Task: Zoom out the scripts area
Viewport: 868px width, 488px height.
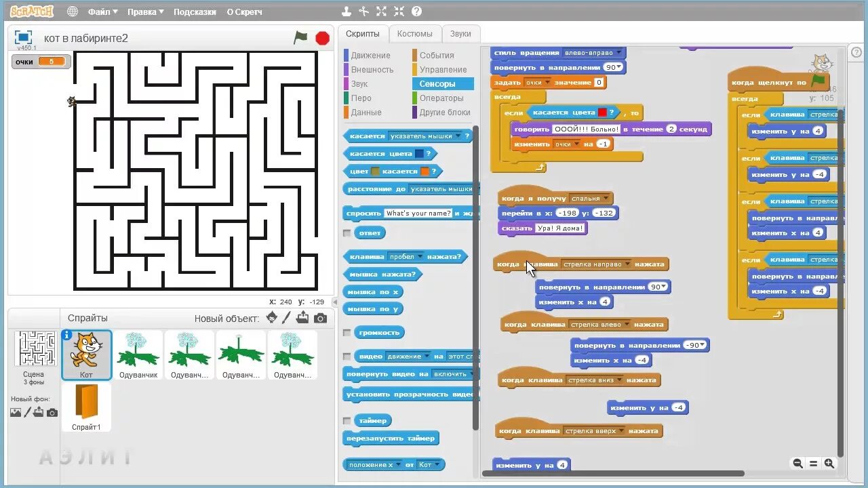Action: point(797,464)
